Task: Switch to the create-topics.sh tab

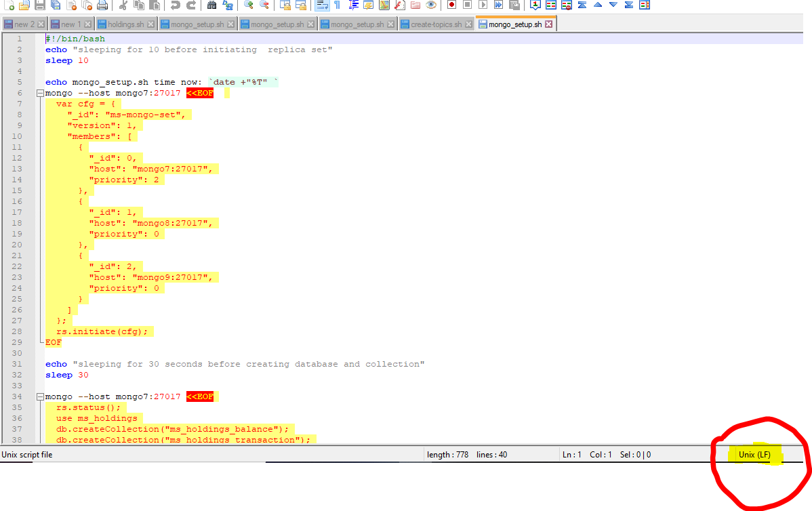Action: tap(436, 24)
